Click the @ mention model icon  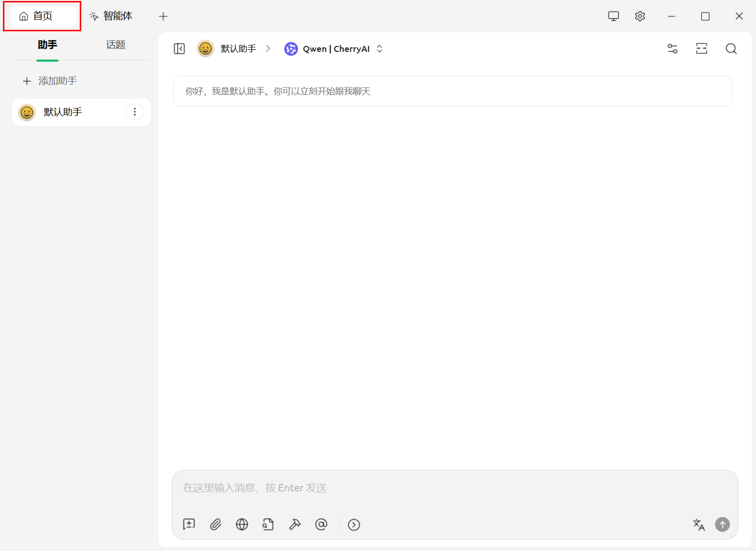[321, 525]
